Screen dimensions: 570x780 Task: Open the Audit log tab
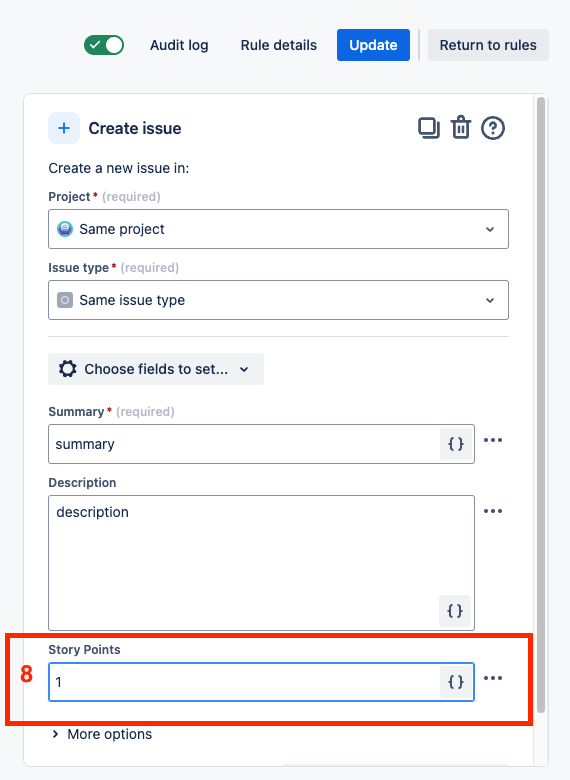pos(179,45)
